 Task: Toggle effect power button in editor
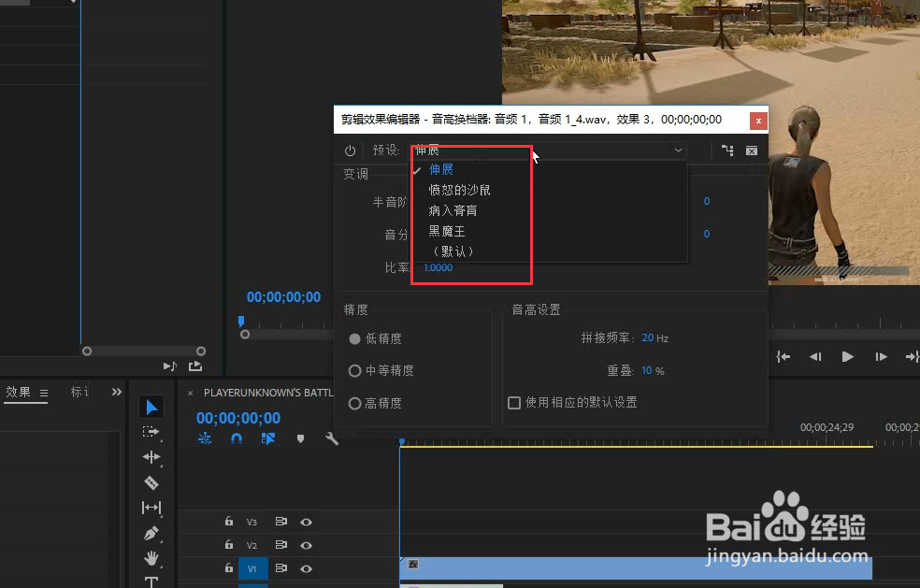click(x=351, y=151)
